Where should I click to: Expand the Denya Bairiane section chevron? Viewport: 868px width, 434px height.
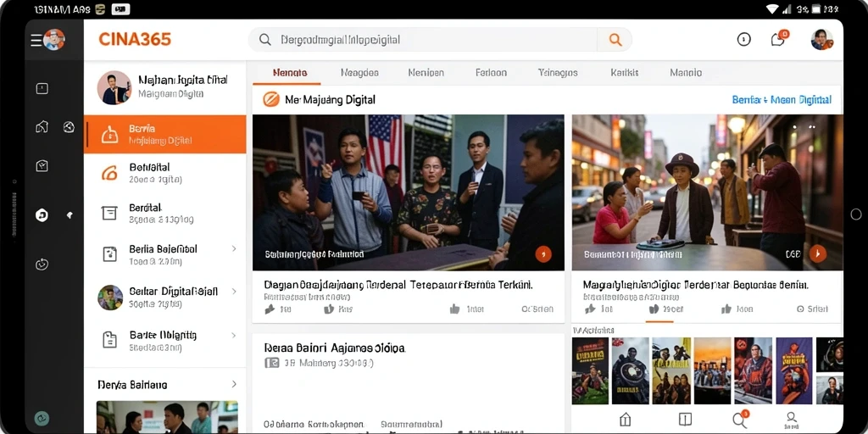pyautogui.click(x=234, y=384)
